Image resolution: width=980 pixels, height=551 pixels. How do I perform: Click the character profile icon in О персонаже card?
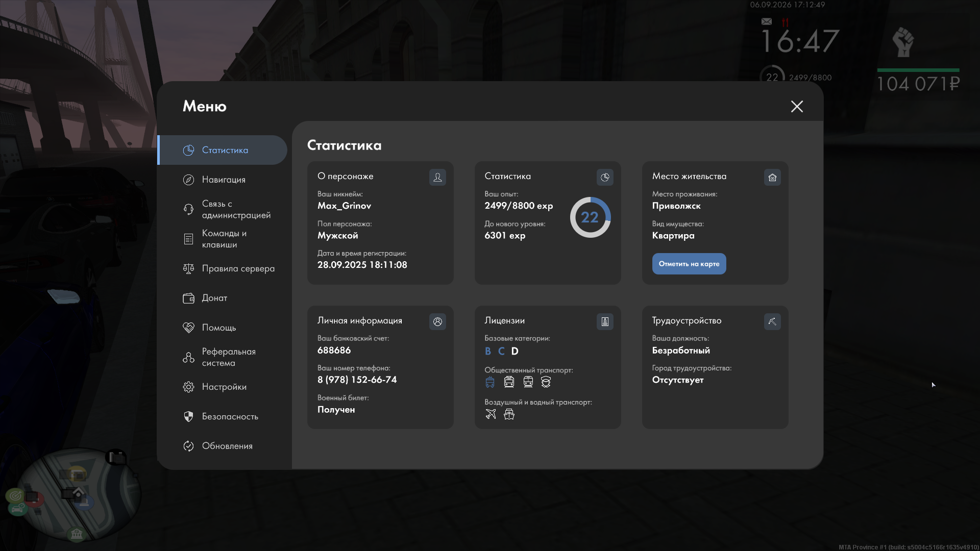coord(437,177)
